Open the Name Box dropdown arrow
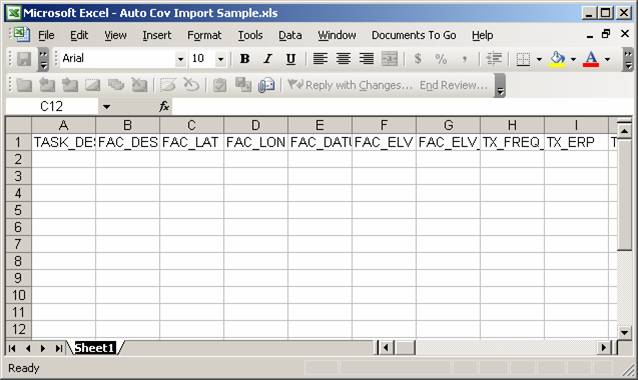 tap(106, 107)
